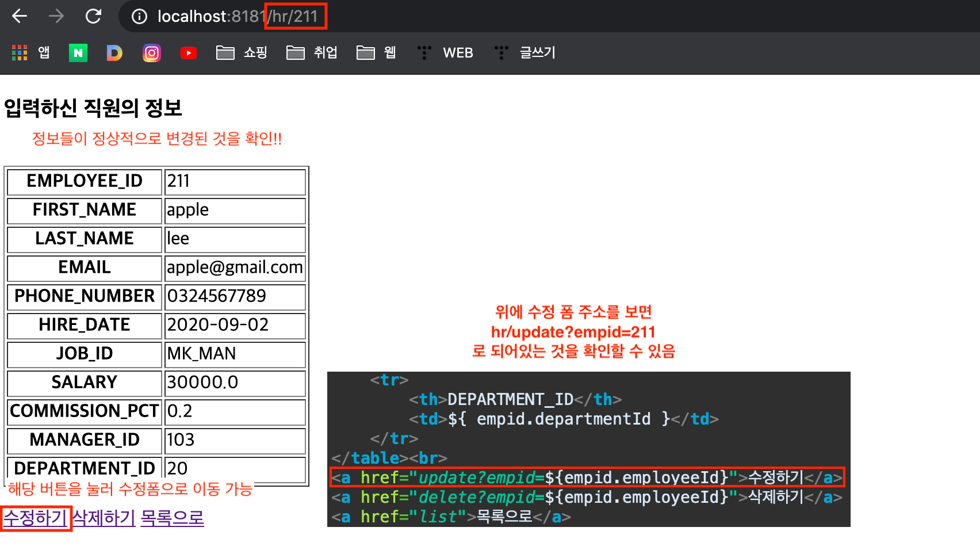980x550 pixels.
Task: Open the Naver bookmark icon
Action: (x=78, y=53)
